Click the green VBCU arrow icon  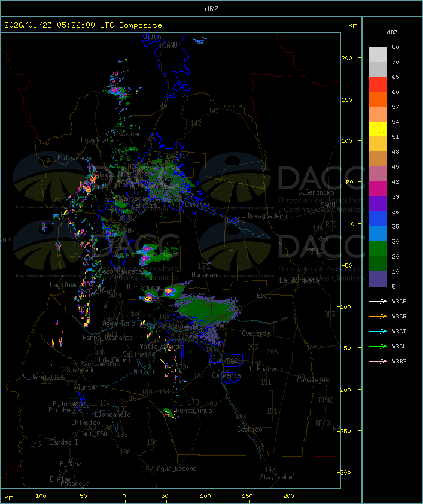(378, 346)
